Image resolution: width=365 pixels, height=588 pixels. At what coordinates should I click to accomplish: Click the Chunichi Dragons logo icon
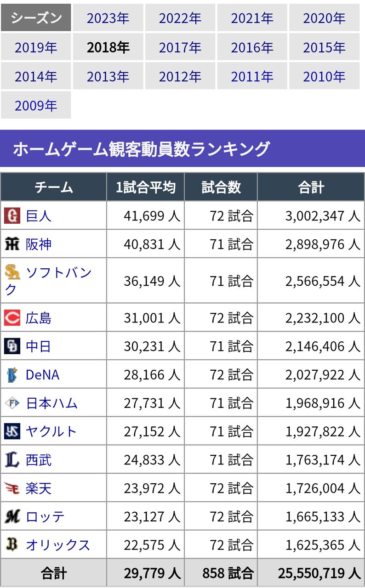(12, 346)
